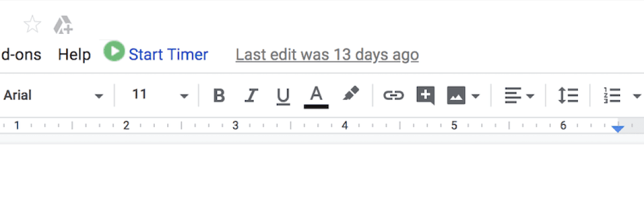This screenshot has width=644, height=218.
Task: Expand the font size 11 dropdown
Action: [160, 95]
